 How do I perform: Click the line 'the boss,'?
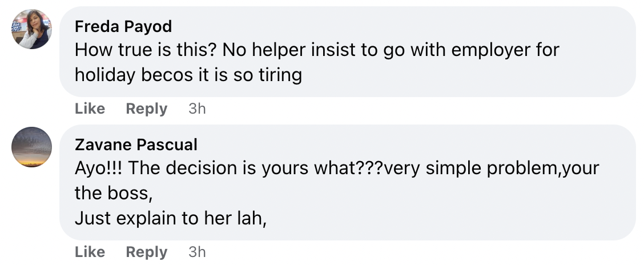pos(114,193)
